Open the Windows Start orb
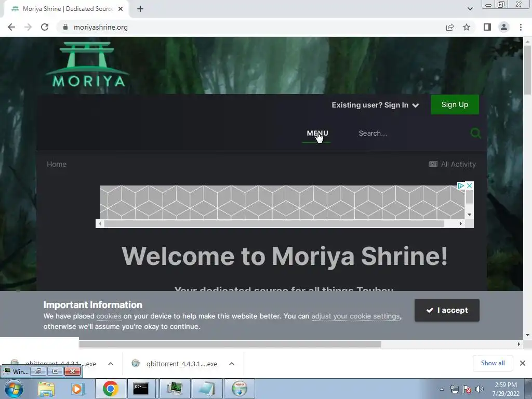 [14, 389]
